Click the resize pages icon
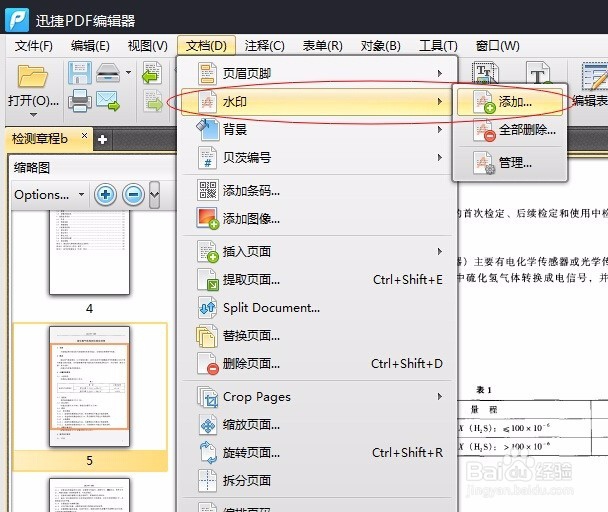Image resolution: width=608 pixels, height=512 pixels. [x=207, y=425]
